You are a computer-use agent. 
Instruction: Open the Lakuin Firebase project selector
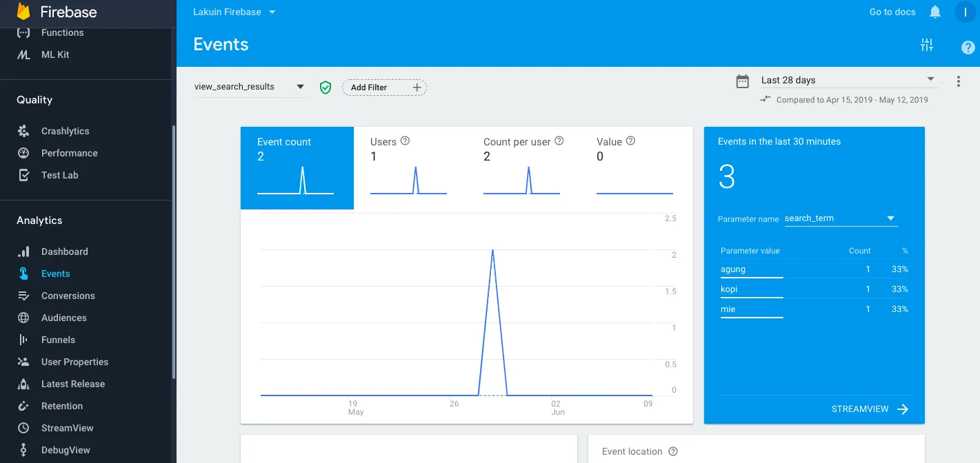[x=234, y=12]
